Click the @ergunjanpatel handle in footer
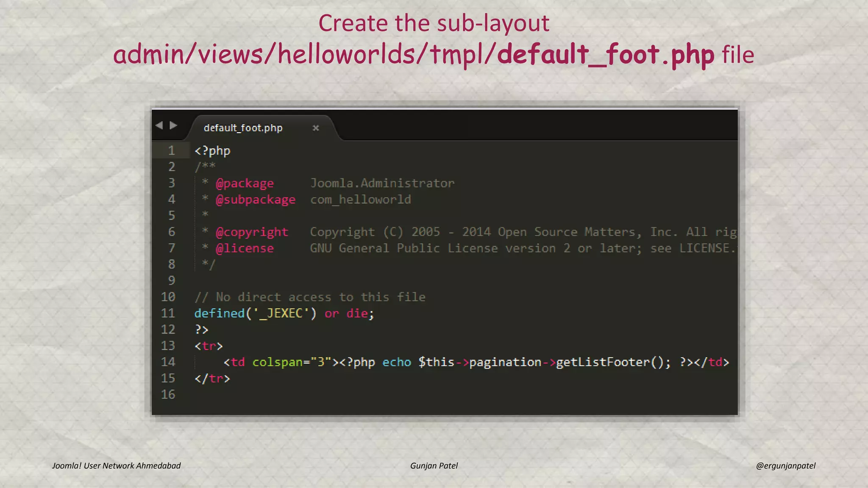Image resolution: width=868 pixels, height=488 pixels. tap(785, 466)
